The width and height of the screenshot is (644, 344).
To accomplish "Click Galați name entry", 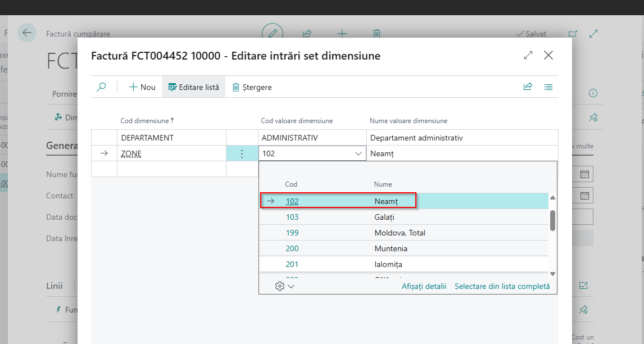I will coord(384,217).
